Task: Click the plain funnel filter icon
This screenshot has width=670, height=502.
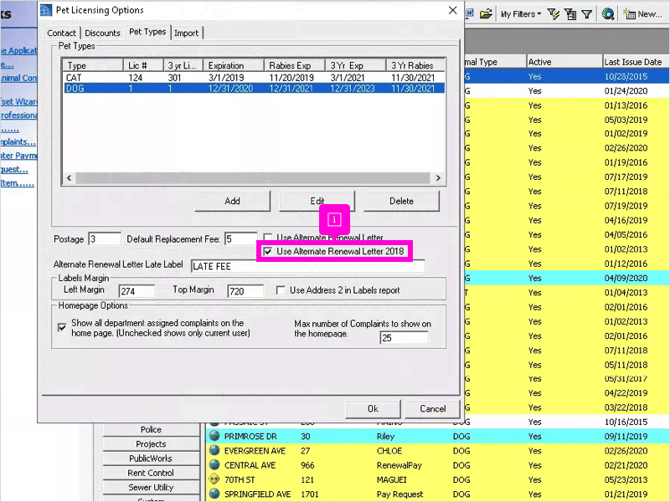Action: pyautogui.click(x=587, y=15)
